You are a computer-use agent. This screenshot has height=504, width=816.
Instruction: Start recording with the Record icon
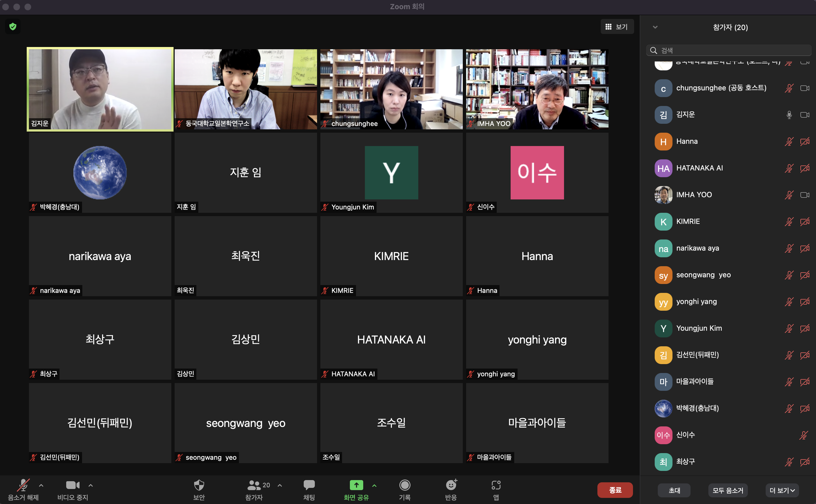pos(404,485)
